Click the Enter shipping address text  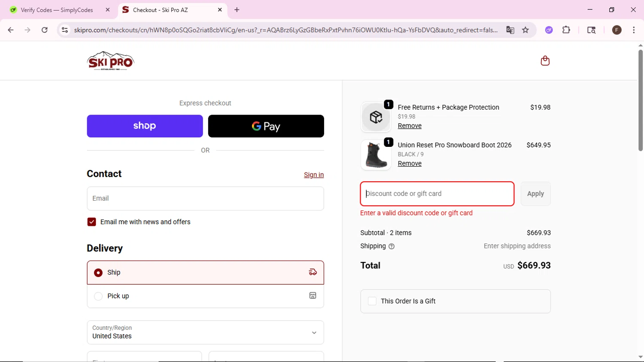517,246
